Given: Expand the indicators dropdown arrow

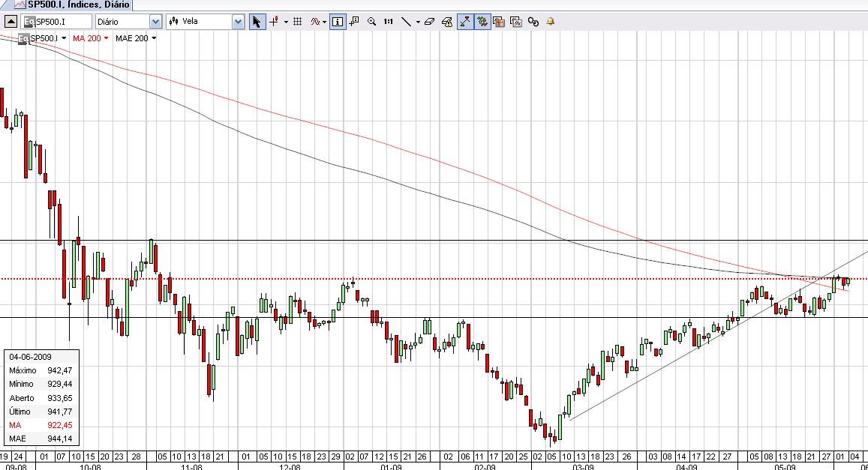Looking at the screenshot, I should tap(324, 22).
